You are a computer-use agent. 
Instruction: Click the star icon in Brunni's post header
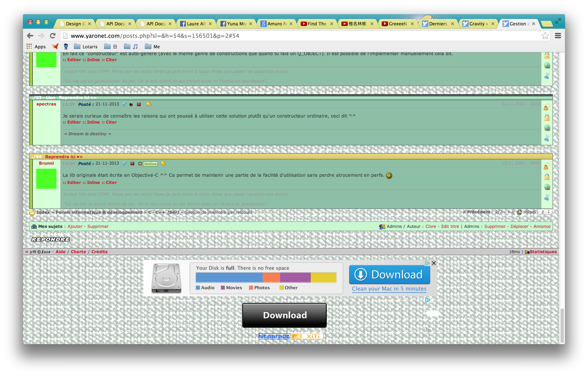point(140,164)
